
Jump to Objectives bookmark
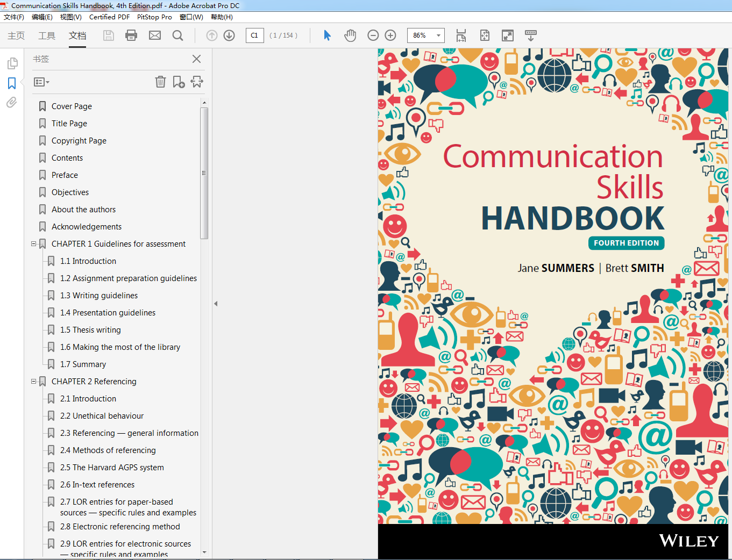(70, 192)
